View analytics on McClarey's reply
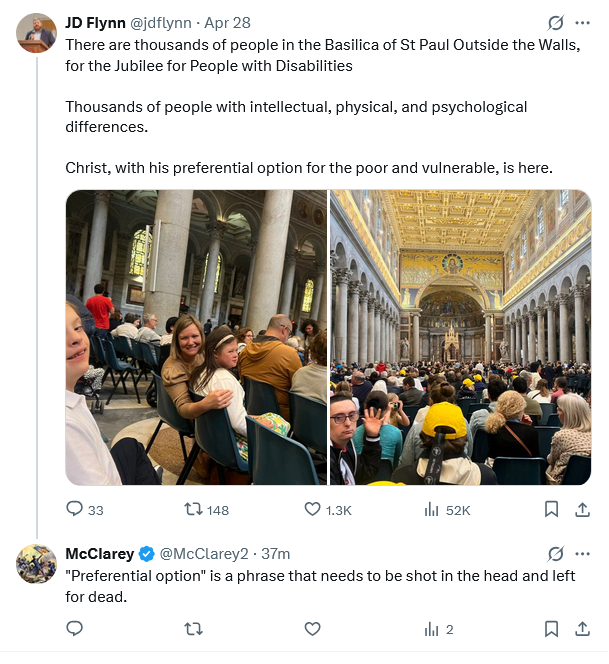Image resolution: width=609 pixels, height=664 pixels. pos(432,629)
